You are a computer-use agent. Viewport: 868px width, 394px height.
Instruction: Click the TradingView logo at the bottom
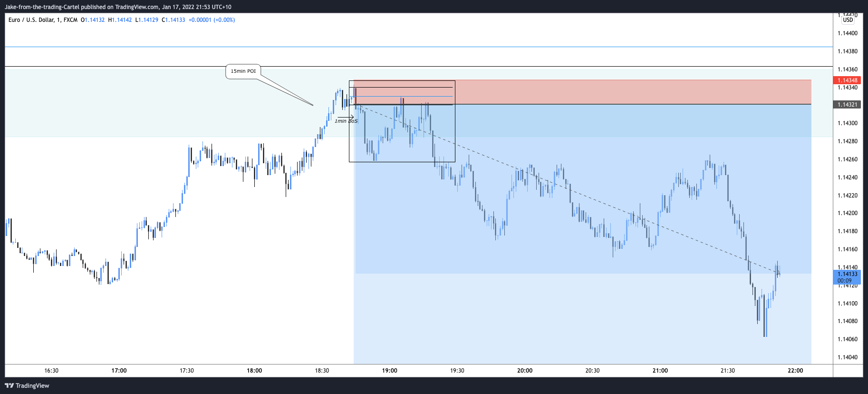(x=27, y=385)
